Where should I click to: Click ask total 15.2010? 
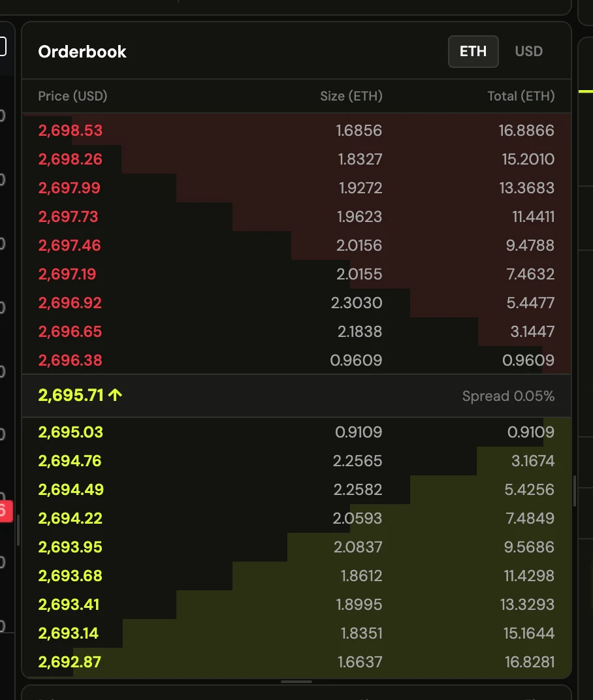coord(528,159)
